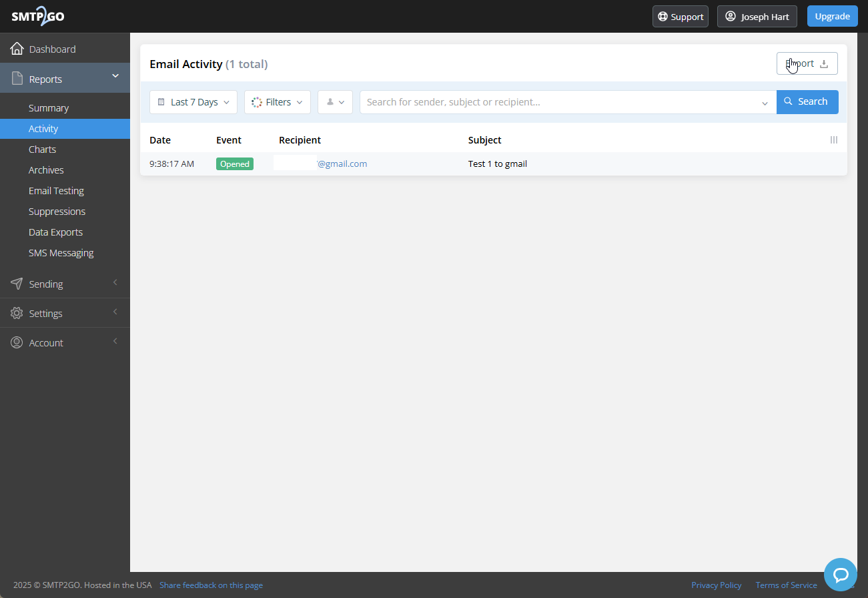Select the 9:38:17 AM timestamp

[x=171, y=164]
